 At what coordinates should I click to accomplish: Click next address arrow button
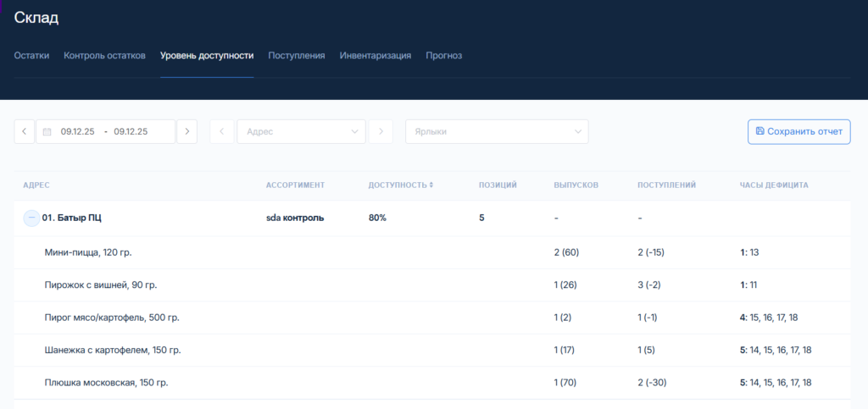coord(381,131)
